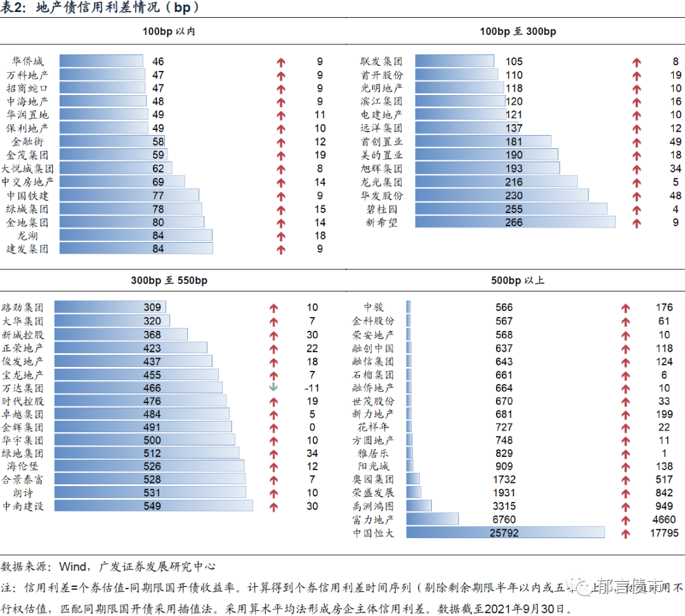Click the red up arrow for 中骏

tap(625, 308)
